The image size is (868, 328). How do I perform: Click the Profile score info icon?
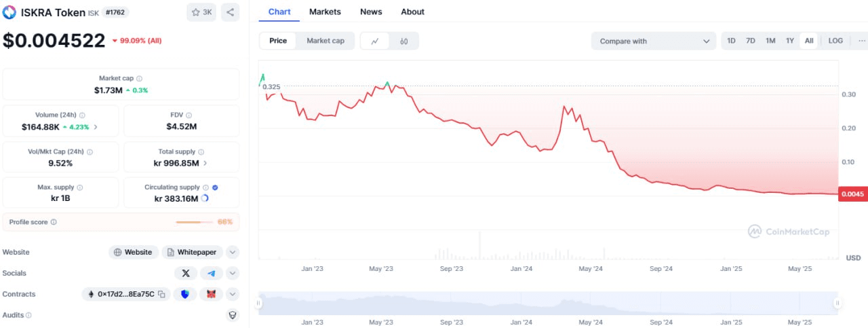click(54, 222)
